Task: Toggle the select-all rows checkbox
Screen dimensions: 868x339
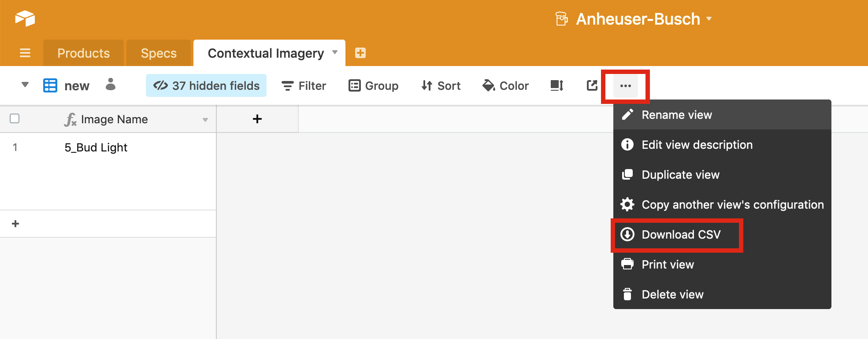Action: (x=15, y=118)
